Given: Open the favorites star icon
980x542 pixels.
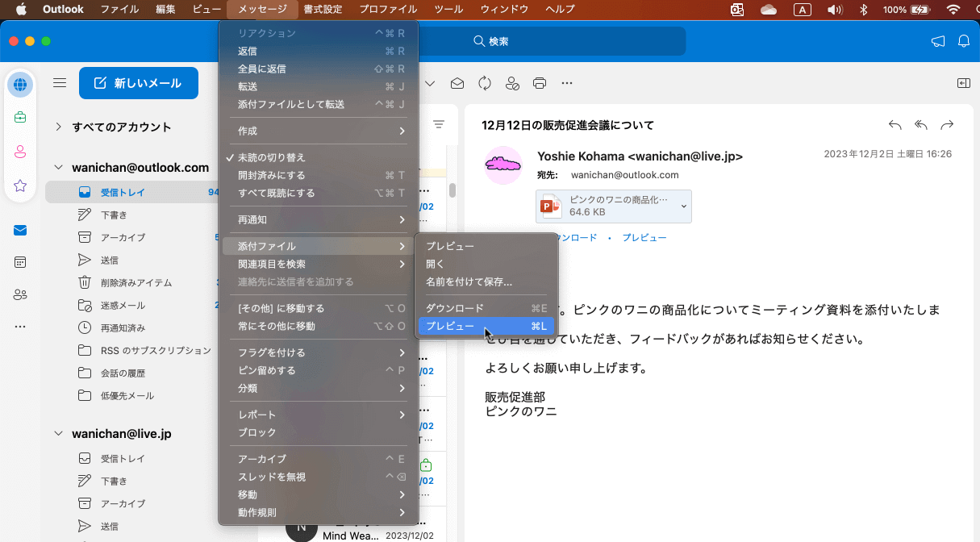Looking at the screenshot, I should [20, 186].
